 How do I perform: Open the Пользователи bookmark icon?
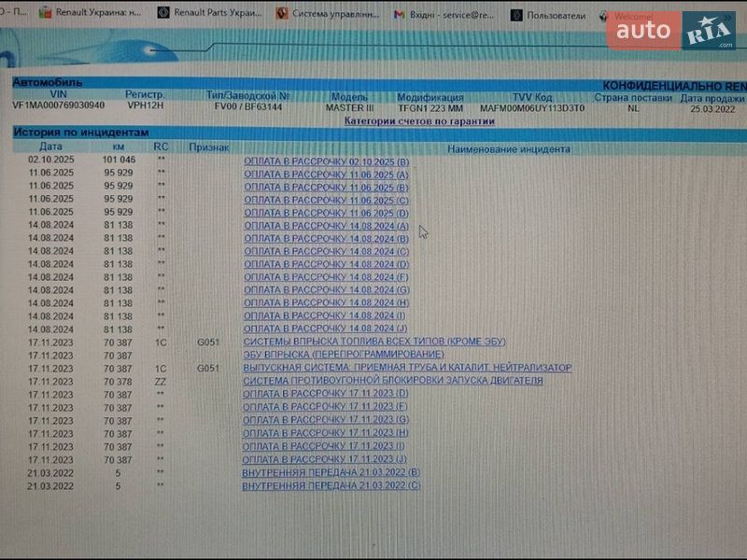point(516,15)
